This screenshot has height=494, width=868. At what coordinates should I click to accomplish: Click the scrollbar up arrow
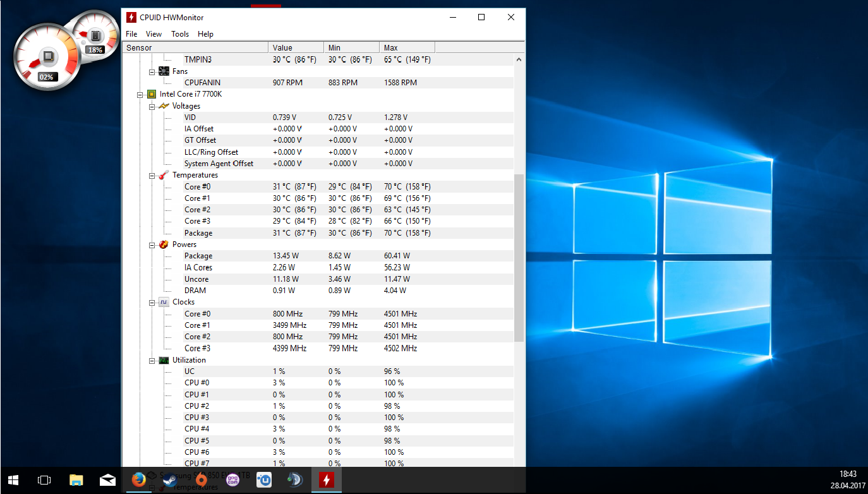click(x=519, y=59)
